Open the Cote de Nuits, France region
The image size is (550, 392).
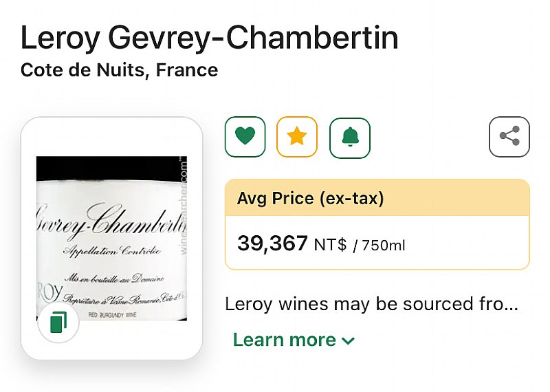click(119, 70)
